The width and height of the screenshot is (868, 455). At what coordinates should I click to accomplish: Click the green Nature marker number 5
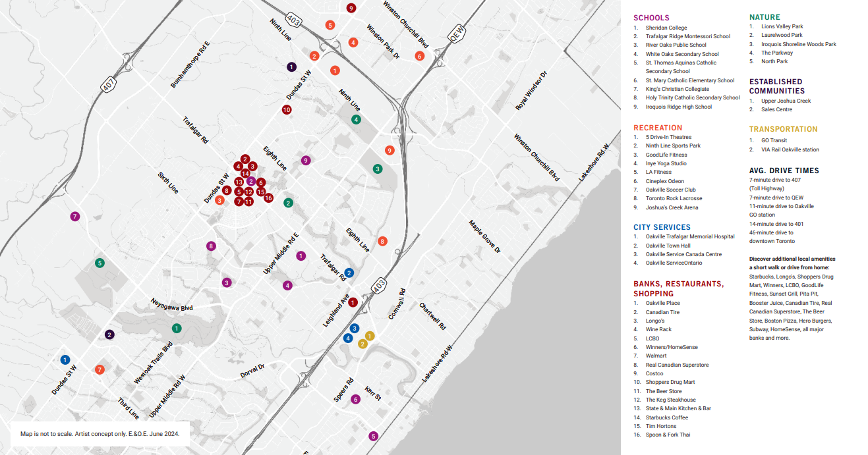pyautogui.click(x=100, y=263)
